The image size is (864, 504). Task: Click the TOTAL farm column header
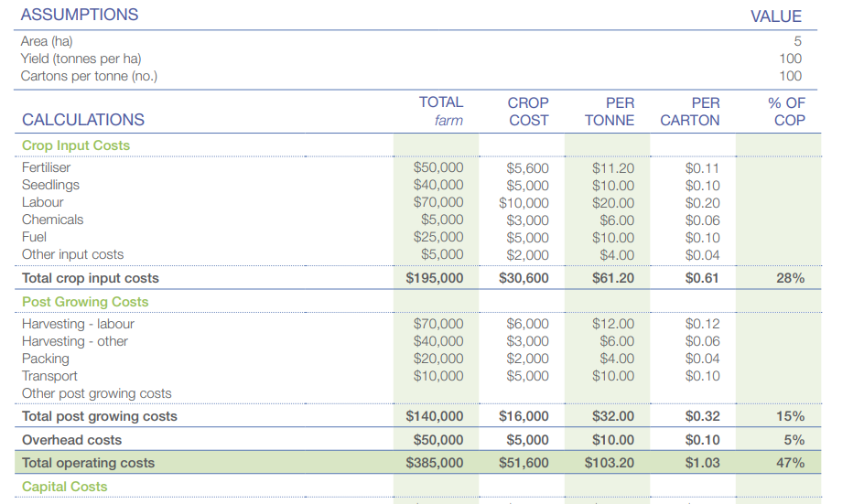pos(441,112)
